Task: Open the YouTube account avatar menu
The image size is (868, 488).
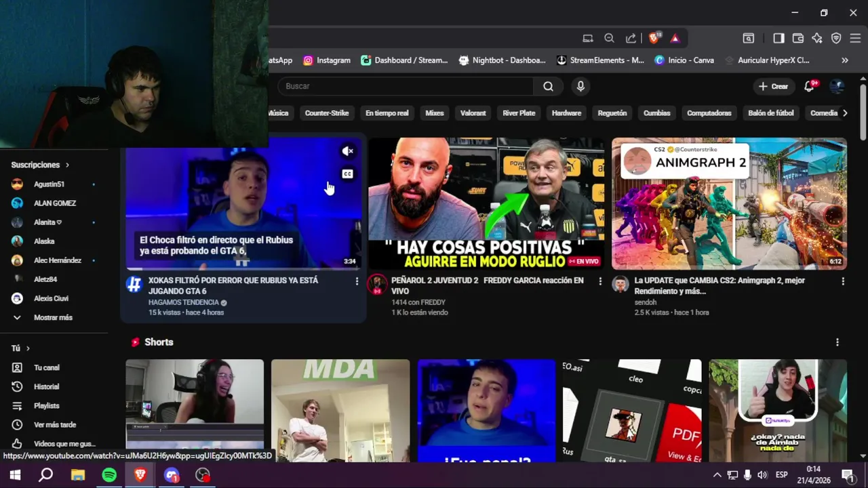Action: [x=837, y=86]
